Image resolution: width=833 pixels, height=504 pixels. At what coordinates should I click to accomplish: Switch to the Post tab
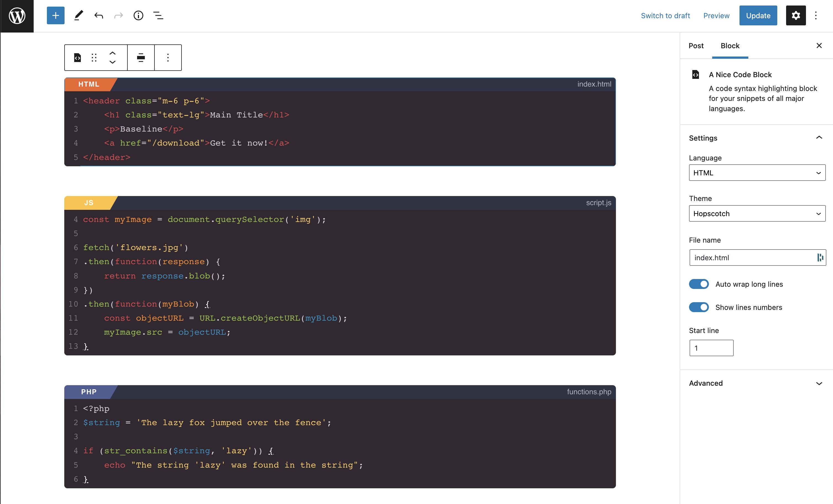[x=696, y=45]
